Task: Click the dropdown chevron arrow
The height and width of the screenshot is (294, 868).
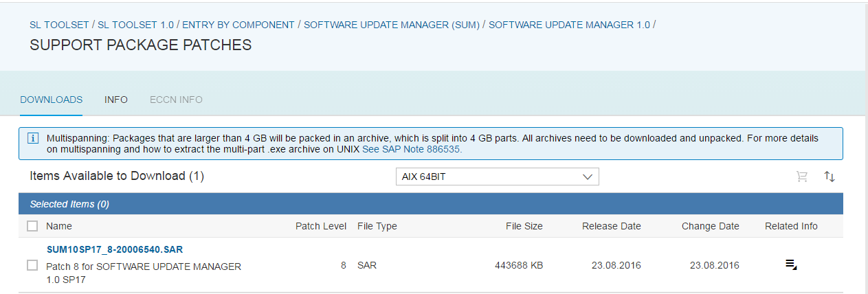Action: click(588, 177)
